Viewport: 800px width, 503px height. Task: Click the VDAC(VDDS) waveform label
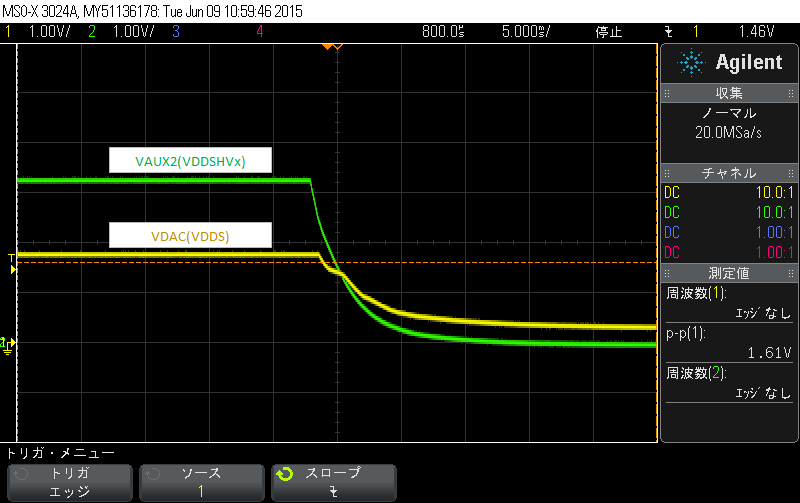coord(190,236)
